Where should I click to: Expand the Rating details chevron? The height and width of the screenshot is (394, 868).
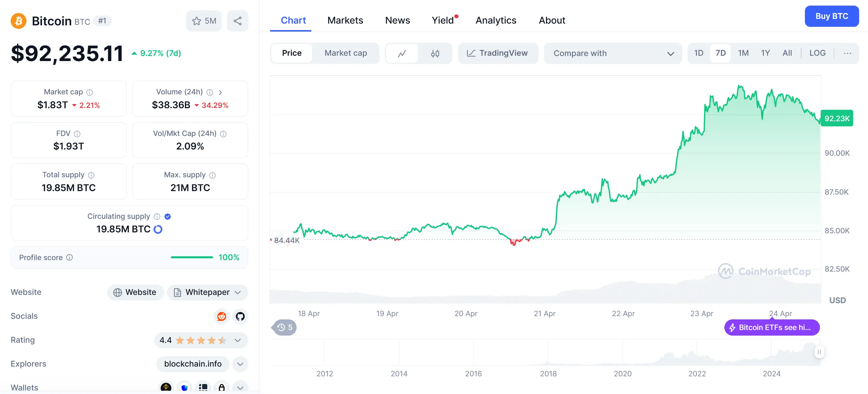pyautogui.click(x=238, y=340)
